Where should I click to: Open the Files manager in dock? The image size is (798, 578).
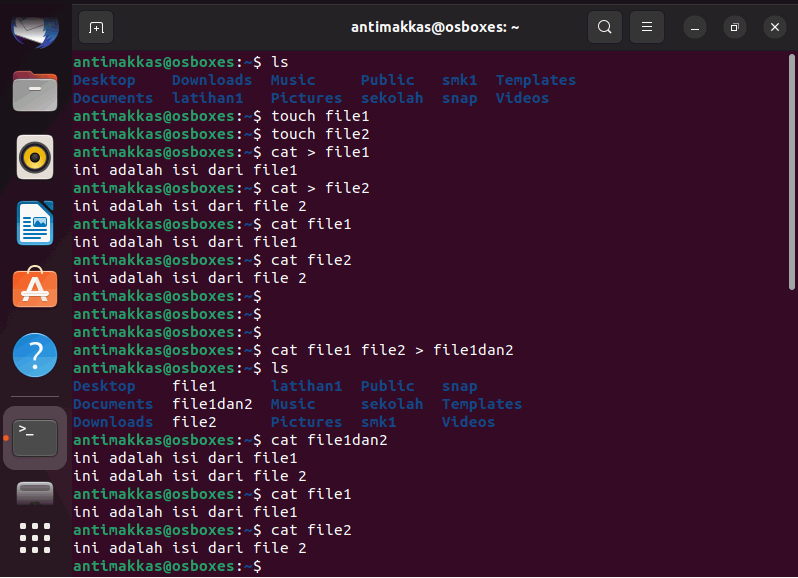[35, 91]
